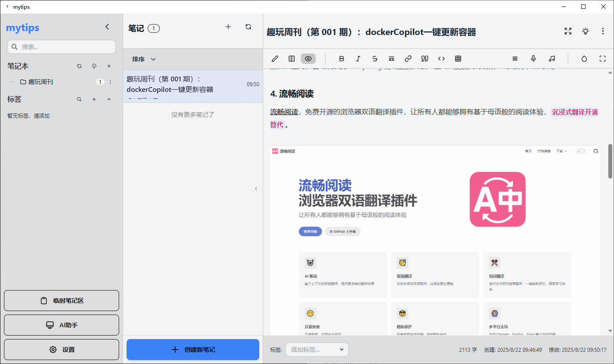Screen dimensions: 614x364
Task: Select the 趣玩周刊 notebook
Action: coord(41,82)
